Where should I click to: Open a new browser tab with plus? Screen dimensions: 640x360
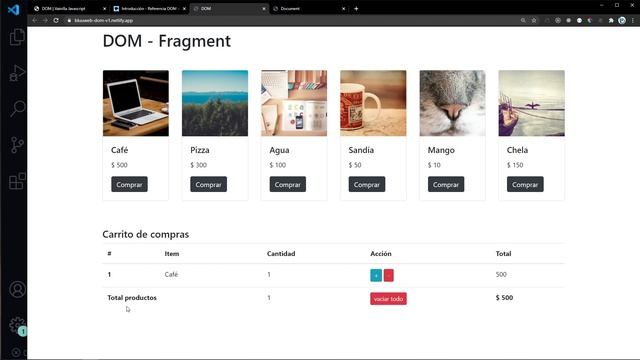click(356, 9)
